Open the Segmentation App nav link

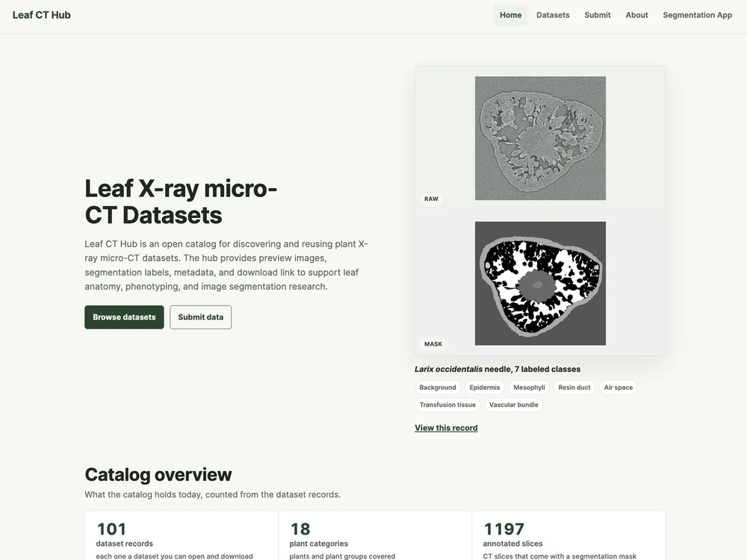[697, 15]
